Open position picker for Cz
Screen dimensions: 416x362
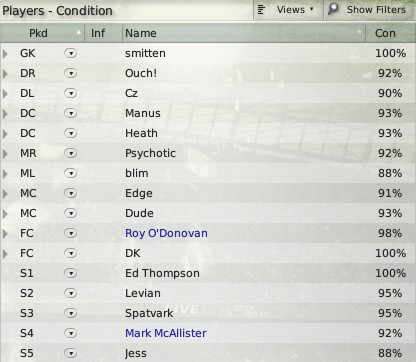71,93
